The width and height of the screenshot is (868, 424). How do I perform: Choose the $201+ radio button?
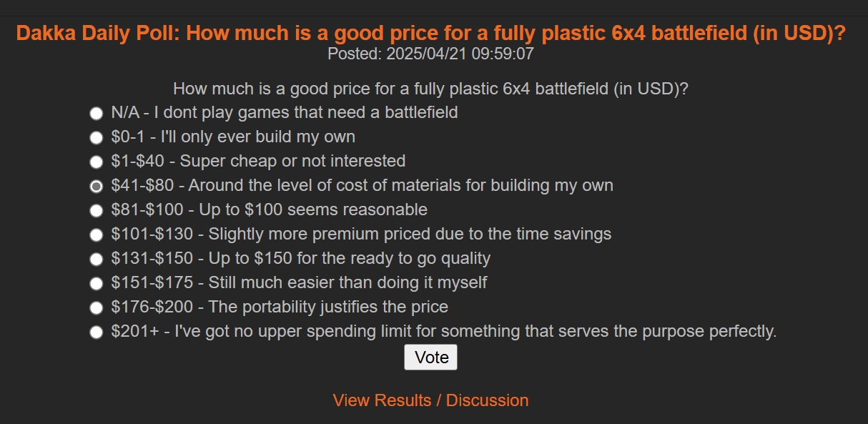[96, 332]
